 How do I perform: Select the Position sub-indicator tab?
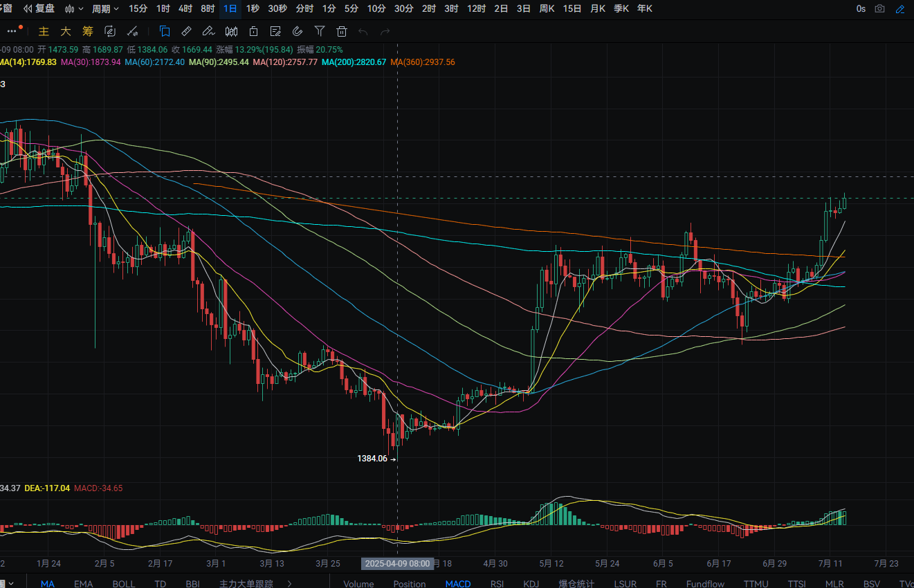click(410, 584)
